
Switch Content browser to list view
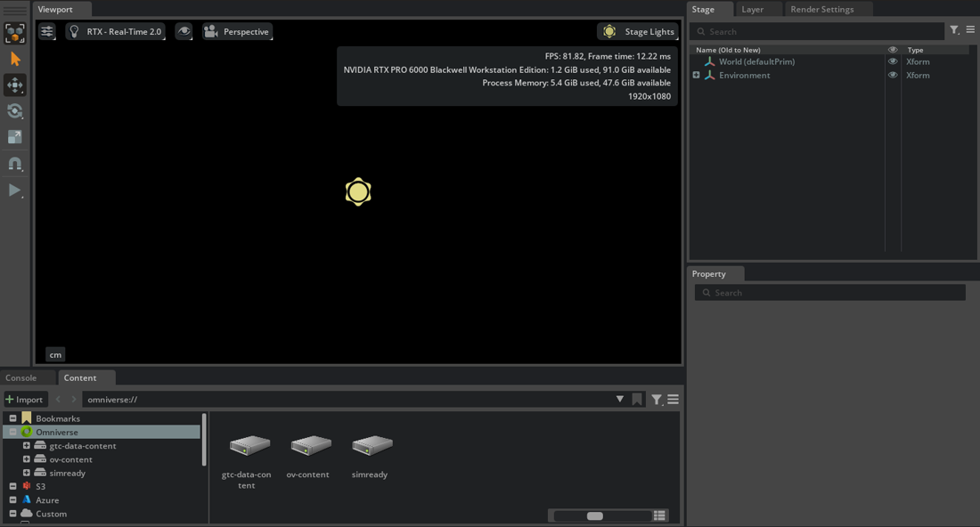[x=659, y=515]
